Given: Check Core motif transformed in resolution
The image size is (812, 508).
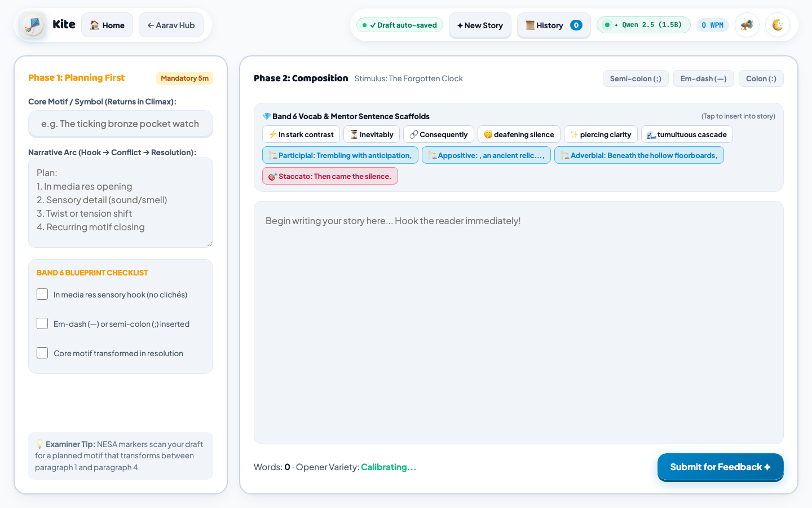Looking at the screenshot, I should (x=42, y=353).
